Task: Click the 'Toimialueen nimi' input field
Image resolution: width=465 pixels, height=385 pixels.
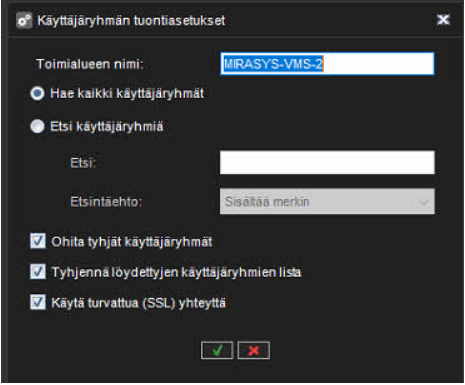Action: coord(327,63)
